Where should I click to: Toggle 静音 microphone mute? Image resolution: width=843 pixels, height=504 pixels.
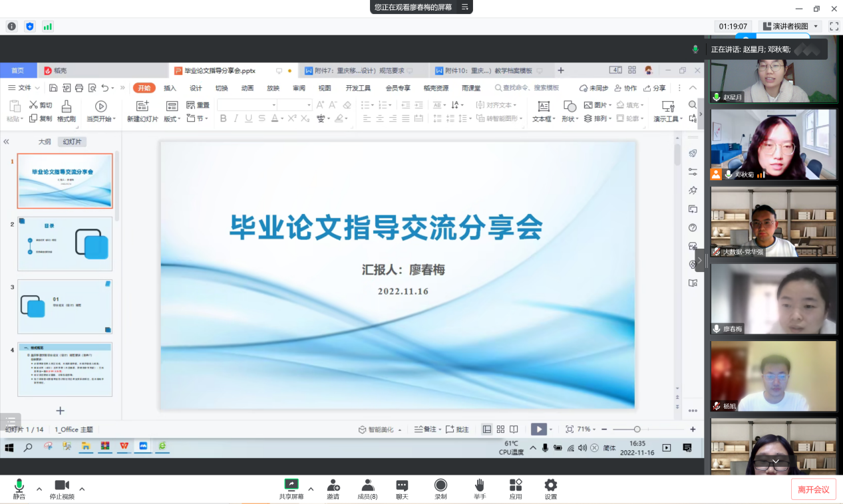coord(19,485)
